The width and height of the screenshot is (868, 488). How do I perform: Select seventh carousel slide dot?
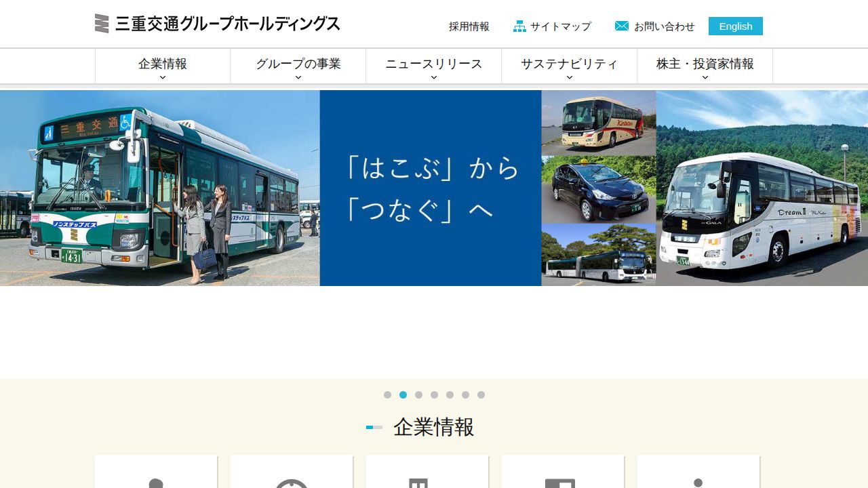(481, 395)
